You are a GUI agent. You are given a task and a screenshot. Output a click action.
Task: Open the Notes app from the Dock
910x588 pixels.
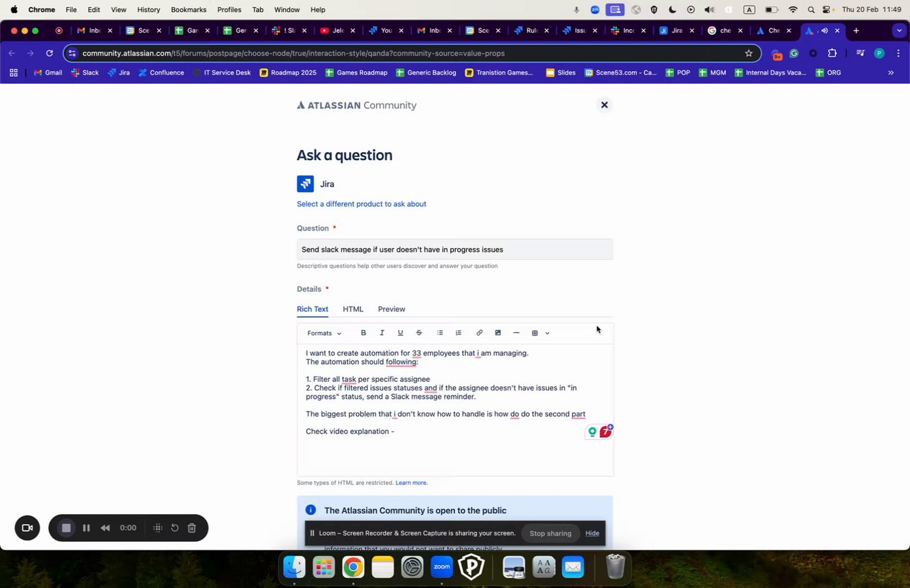(382, 567)
